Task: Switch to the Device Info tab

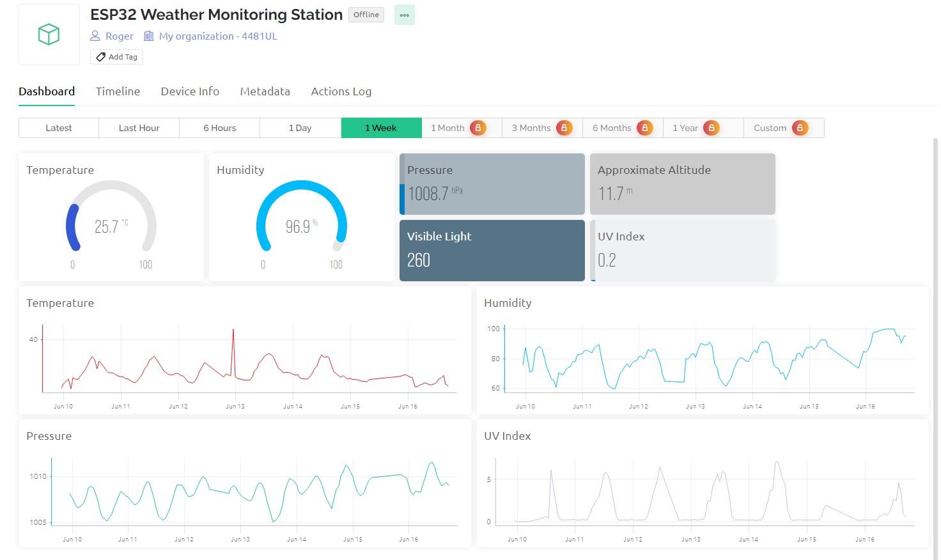Action: pos(190,91)
